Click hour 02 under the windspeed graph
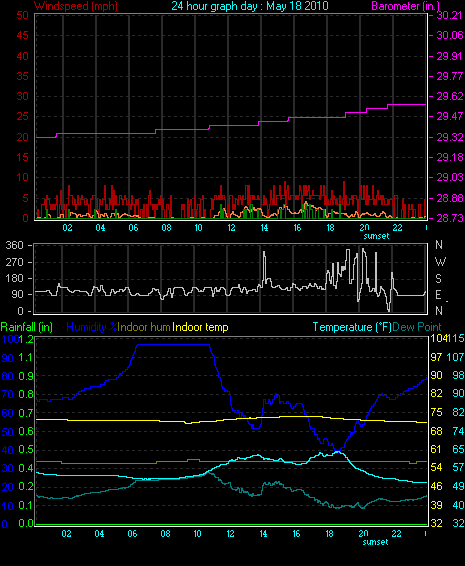Screen dimensions: 465x566 pos(68,228)
